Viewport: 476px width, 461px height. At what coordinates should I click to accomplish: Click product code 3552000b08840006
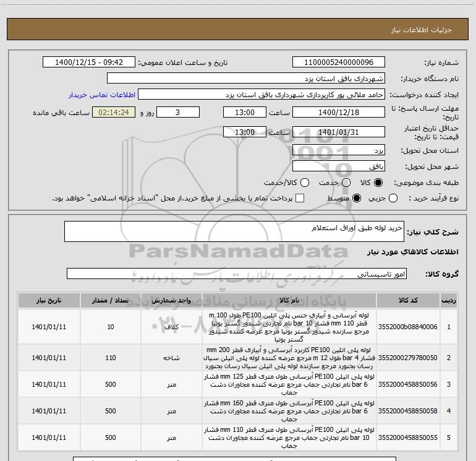pyautogui.click(x=408, y=327)
